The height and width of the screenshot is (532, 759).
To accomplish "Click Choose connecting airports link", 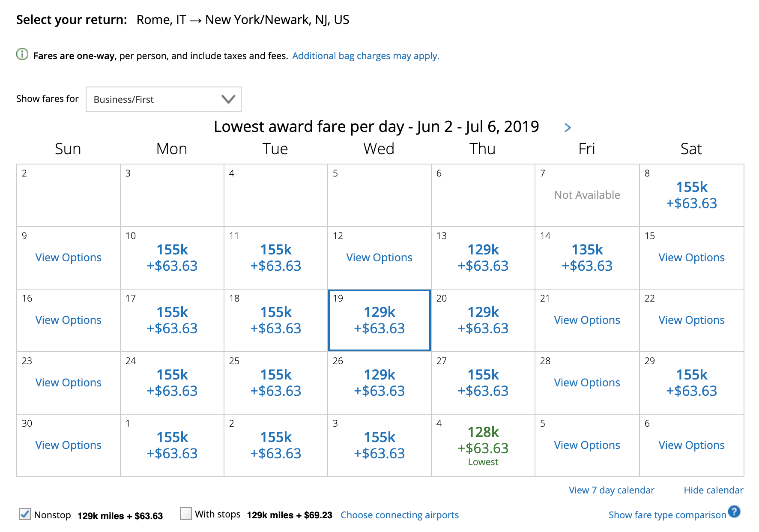I will 399,515.
